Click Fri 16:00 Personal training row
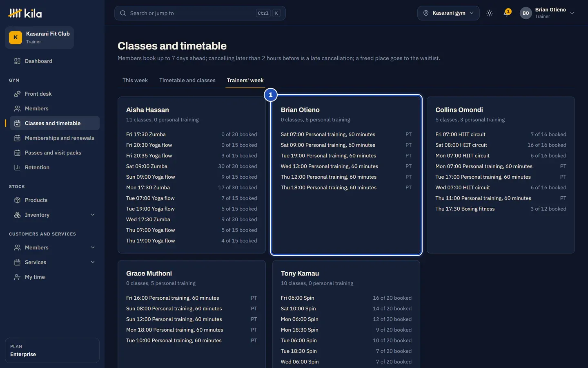The width and height of the screenshot is (588, 368). [192, 298]
